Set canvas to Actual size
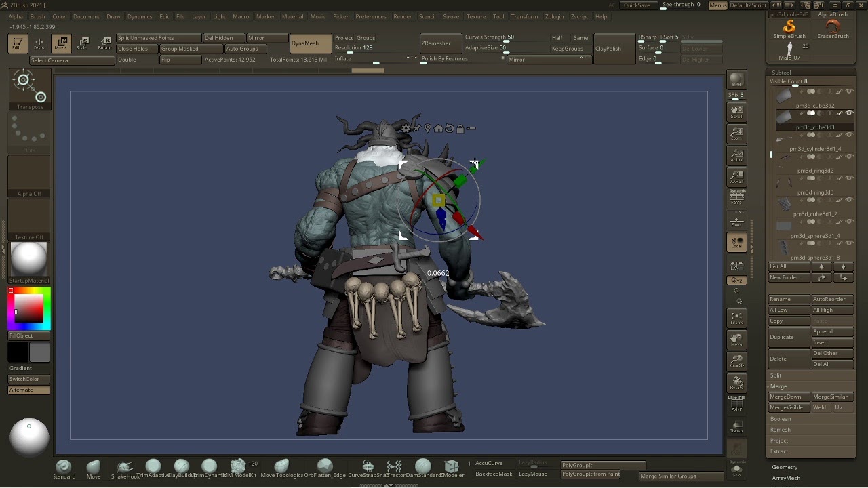 click(x=736, y=155)
